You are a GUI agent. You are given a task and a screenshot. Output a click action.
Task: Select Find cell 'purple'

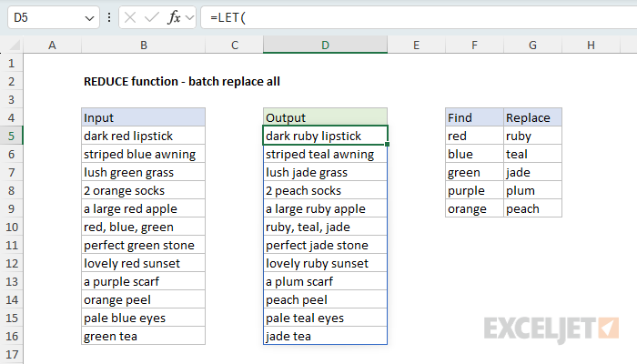tap(474, 190)
